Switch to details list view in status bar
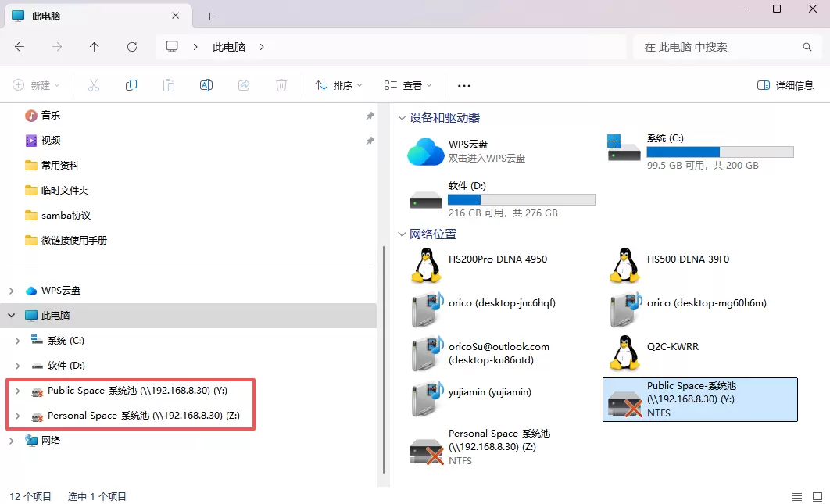 [x=796, y=497]
